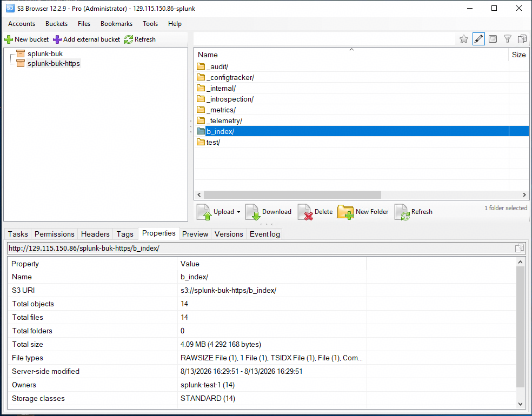Switch to the Versions tab
This screenshot has height=416, width=532.
(x=229, y=234)
